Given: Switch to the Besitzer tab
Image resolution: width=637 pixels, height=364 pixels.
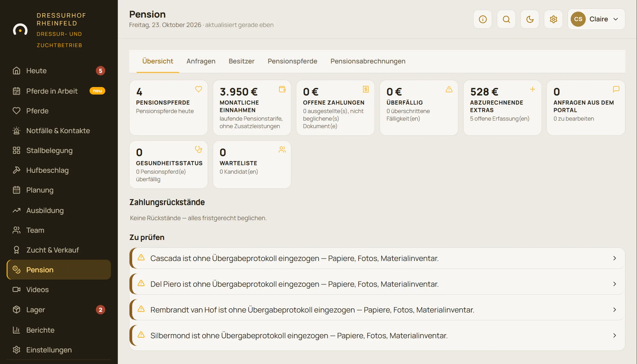Looking at the screenshot, I should tap(241, 61).
